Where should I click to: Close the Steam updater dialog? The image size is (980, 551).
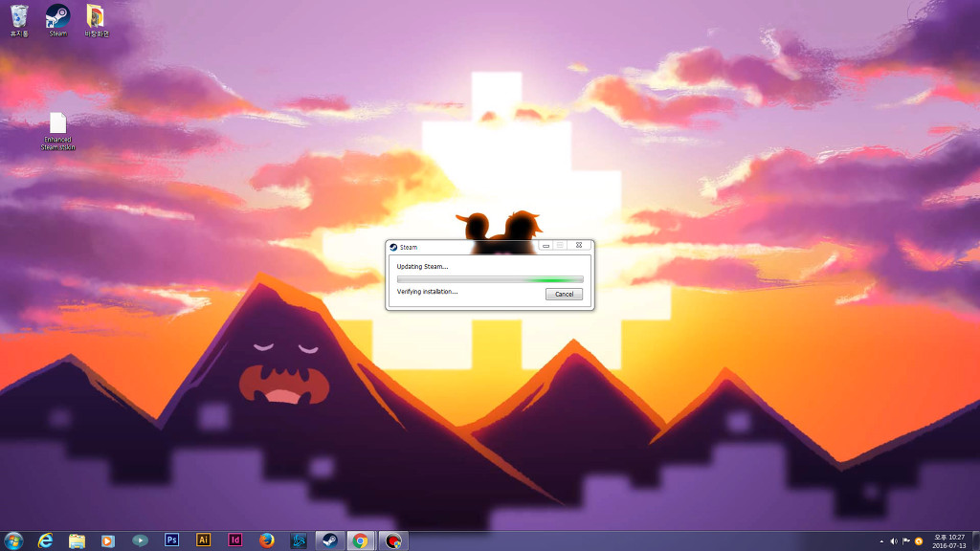(x=579, y=246)
